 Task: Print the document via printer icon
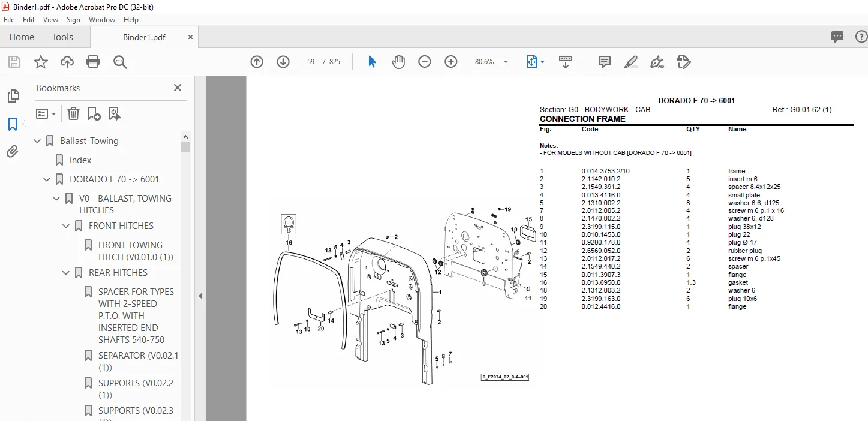(93, 62)
